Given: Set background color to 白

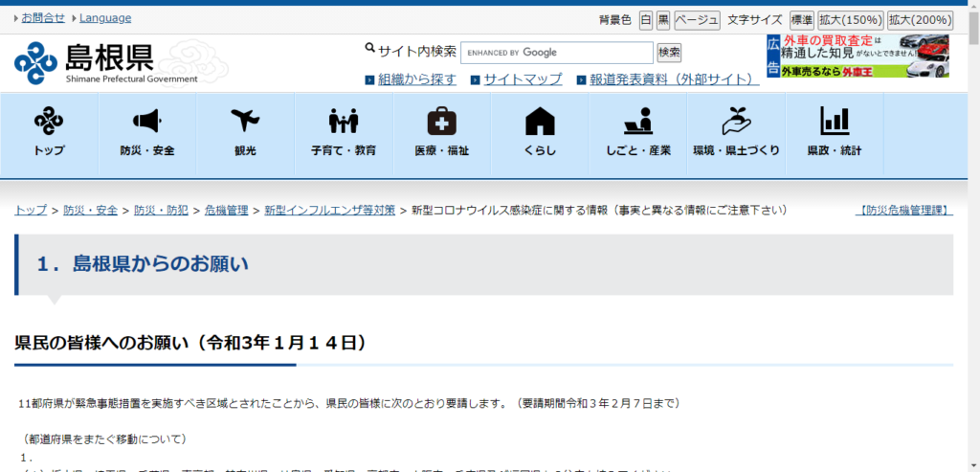Looking at the screenshot, I should pyautogui.click(x=646, y=20).
